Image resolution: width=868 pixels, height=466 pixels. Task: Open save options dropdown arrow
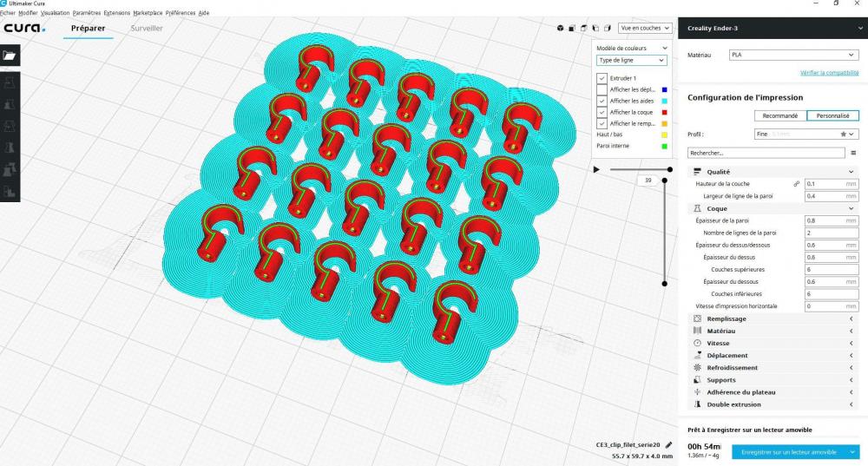(x=852, y=452)
